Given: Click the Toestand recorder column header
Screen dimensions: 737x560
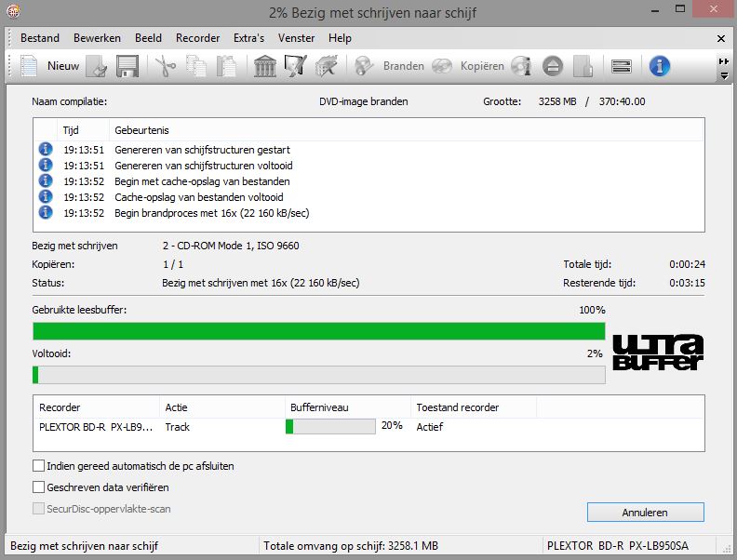Looking at the screenshot, I should tap(474, 407).
